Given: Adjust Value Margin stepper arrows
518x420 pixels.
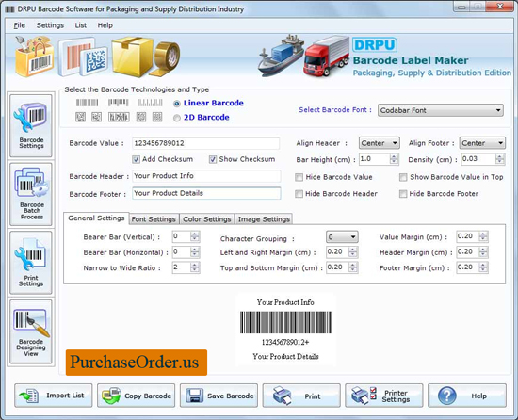Looking at the screenshot, I should click(x=483, y=236).
